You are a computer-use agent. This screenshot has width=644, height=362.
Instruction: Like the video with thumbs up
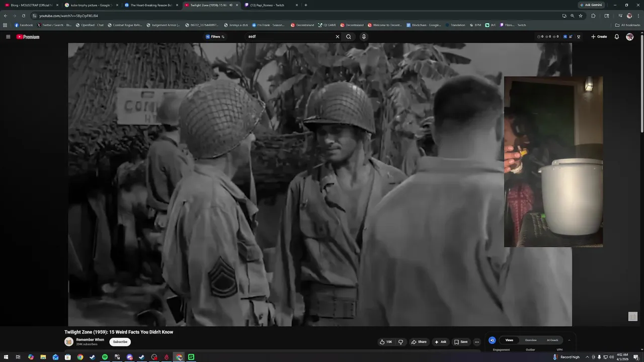[386, 342]
